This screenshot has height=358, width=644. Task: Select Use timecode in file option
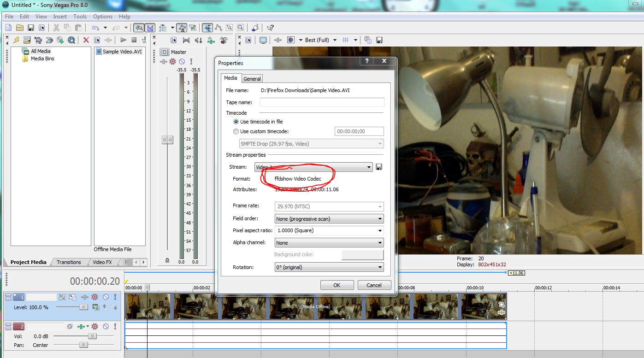pyautogui.click(x=258, y=122)
